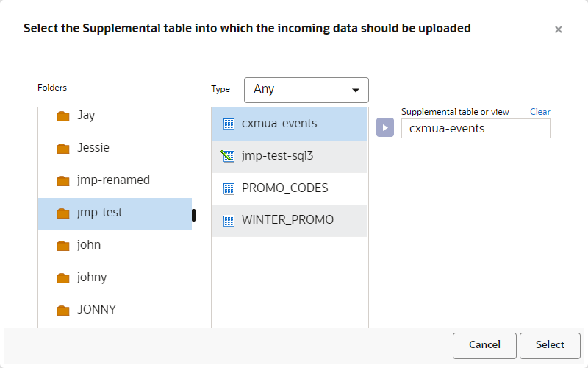
Task: Confirm with the Select button
Action: pos(550,344)
